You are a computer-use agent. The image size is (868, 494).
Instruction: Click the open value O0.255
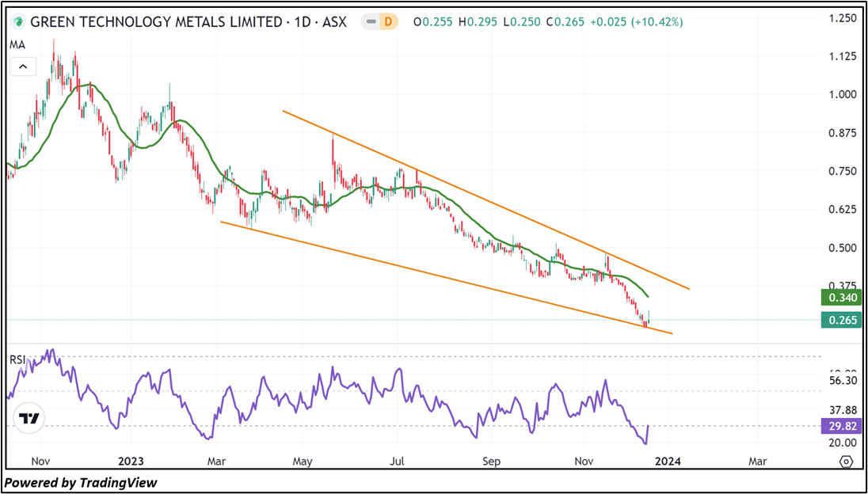coord(435,22)
